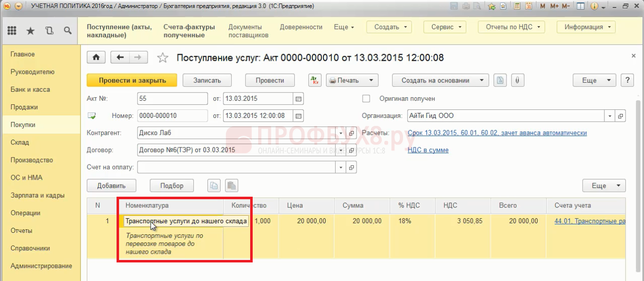Image resolution: width=644 pixels, height=281 pixels.
Task: Open the 'НДС в сумме' link
Action: [x=428, y=150]
